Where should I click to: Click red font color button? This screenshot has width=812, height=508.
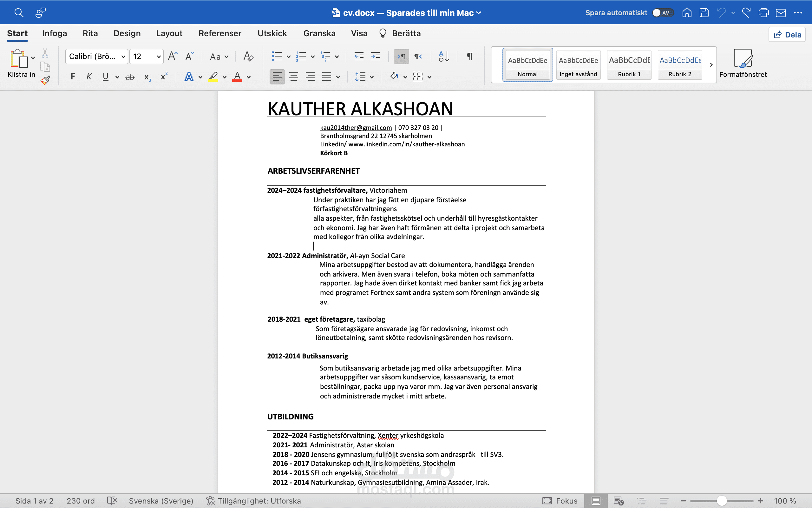click(237, 77)
